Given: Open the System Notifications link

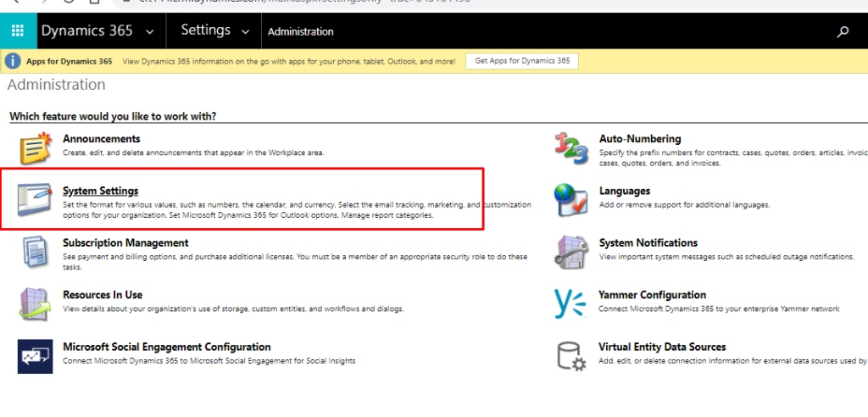Looking at the screenshot, I should pos(648,242).
